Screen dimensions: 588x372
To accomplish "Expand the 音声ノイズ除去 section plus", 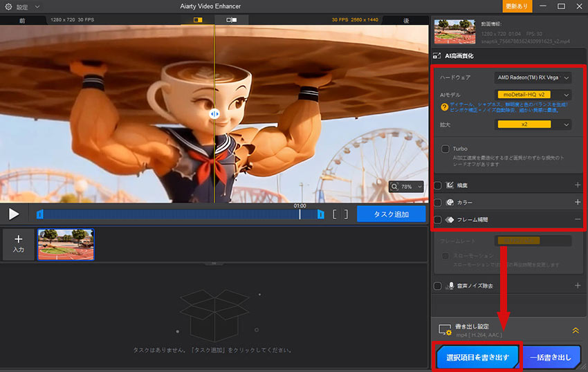I will coord(578,286).
